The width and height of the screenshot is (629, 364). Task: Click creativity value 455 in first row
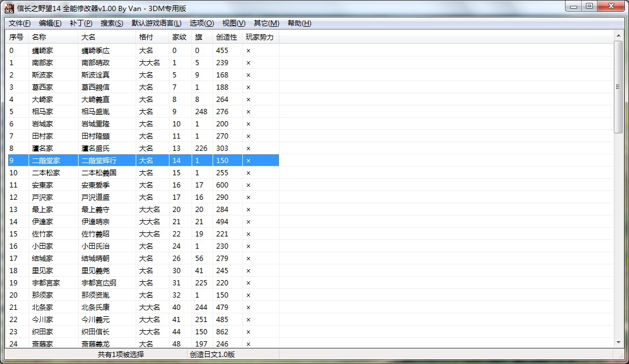pyautogui.click(x=222, y=51)
